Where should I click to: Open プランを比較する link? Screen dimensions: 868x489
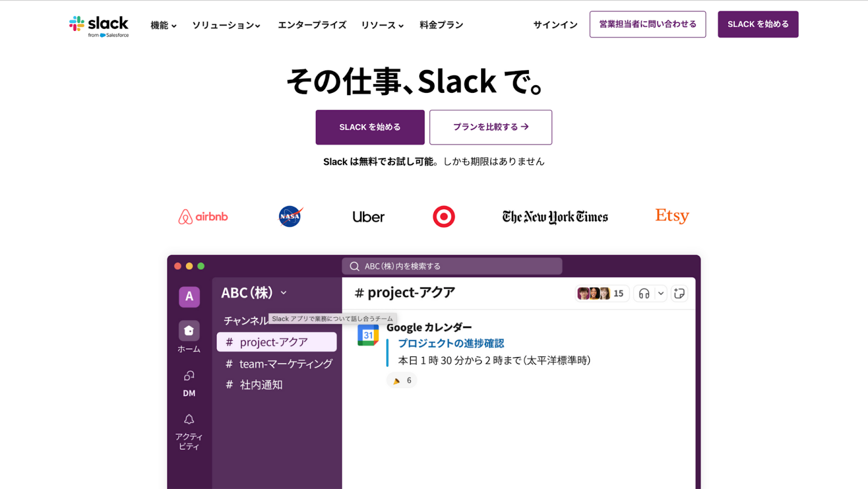pos(491,127)
